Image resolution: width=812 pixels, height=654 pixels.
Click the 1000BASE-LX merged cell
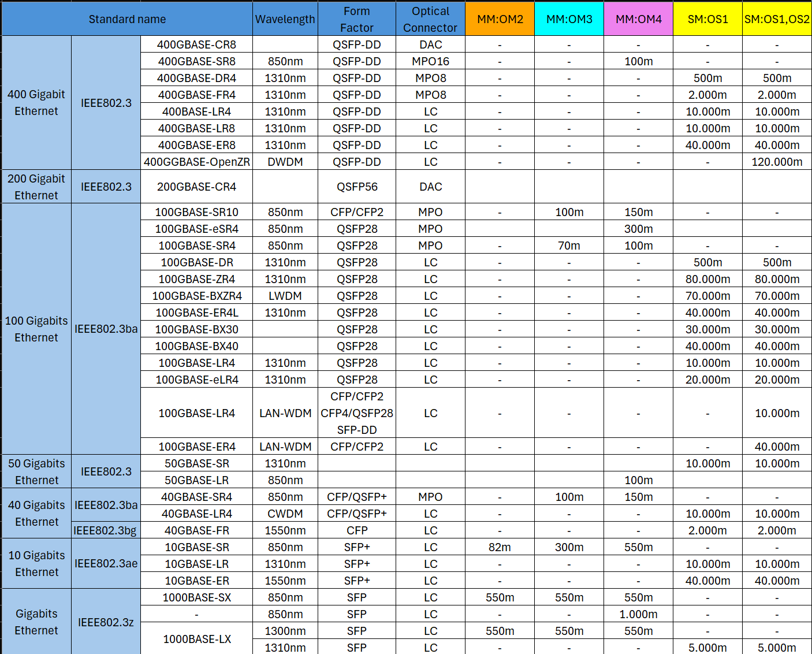(x=196, y=639)
